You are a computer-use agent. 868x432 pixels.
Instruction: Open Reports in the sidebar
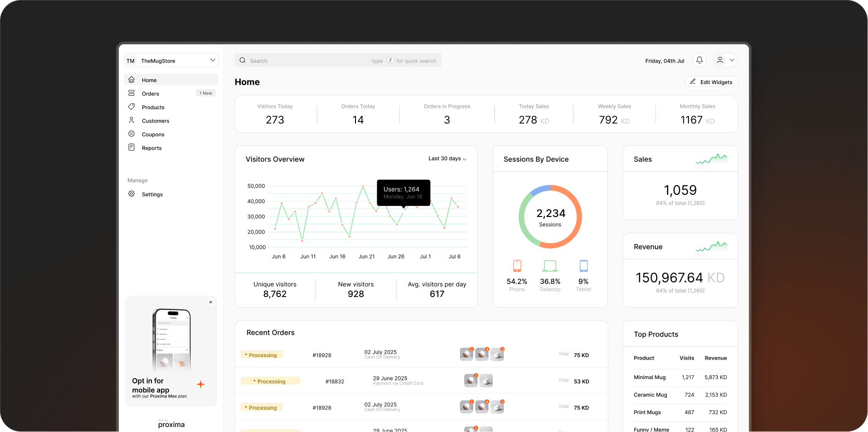point(171,148)
